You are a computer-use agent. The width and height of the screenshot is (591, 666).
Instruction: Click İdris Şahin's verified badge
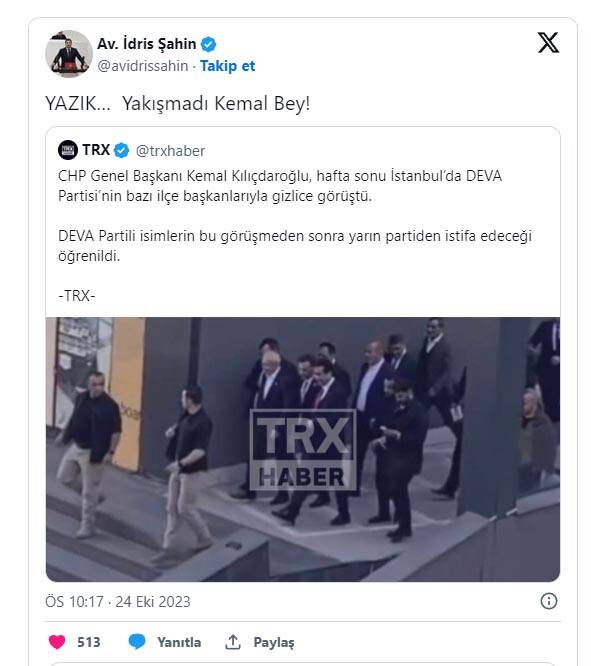(x=208, y=44)
